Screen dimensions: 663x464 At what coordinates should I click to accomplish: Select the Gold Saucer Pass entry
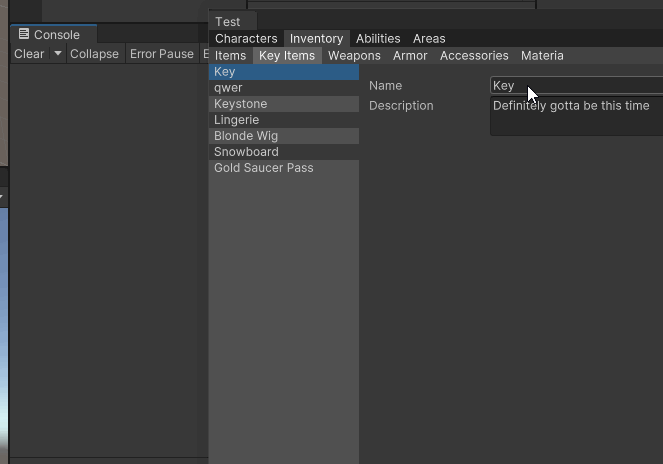point(284,168)
